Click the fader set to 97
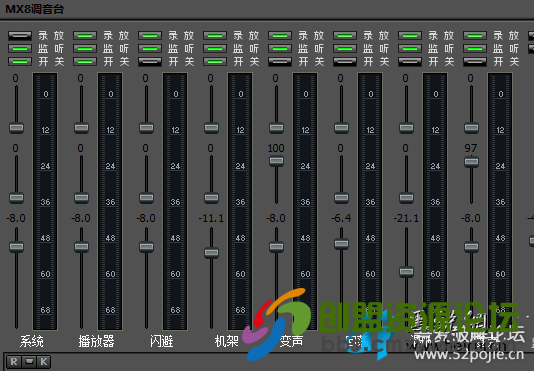 (x=472, y=162)
